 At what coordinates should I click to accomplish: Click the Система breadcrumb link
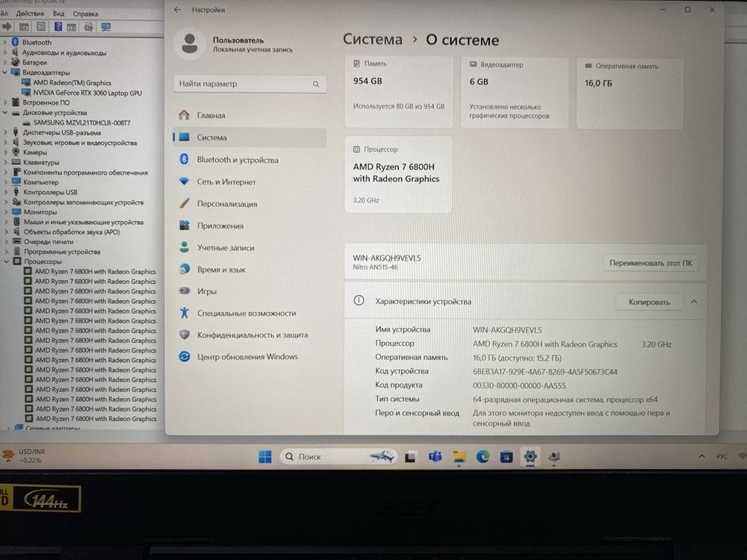373,39
